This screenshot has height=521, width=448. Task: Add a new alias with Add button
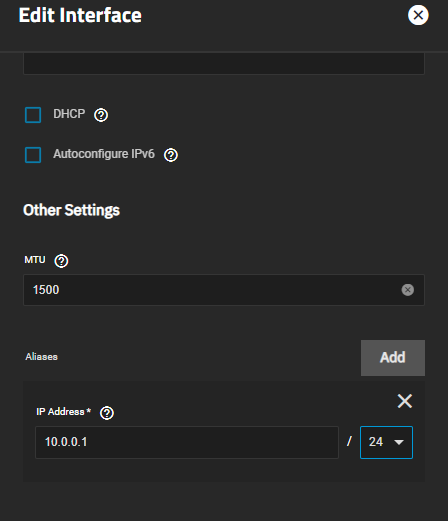[393, 358]
